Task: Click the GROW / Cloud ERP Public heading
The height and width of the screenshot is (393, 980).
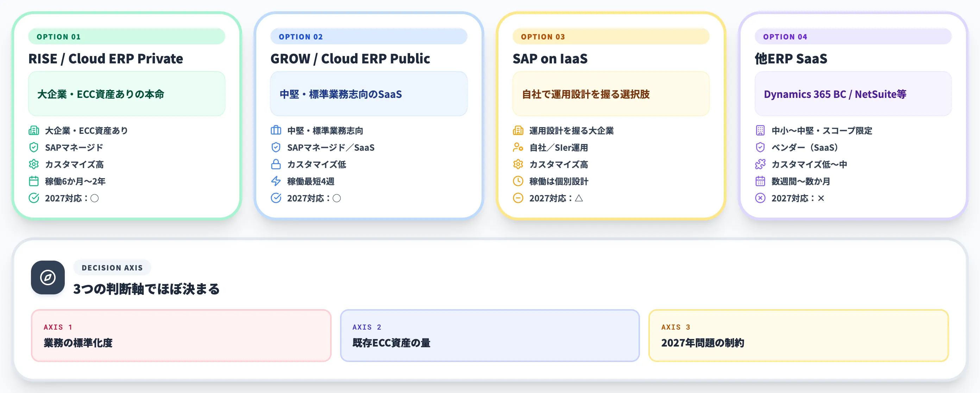Action: click(350, 58)
